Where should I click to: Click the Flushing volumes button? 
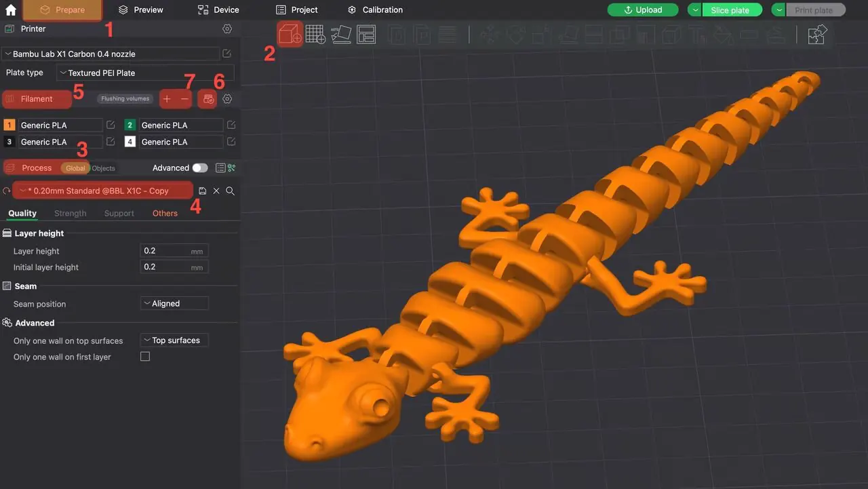[x=125, y=98]
